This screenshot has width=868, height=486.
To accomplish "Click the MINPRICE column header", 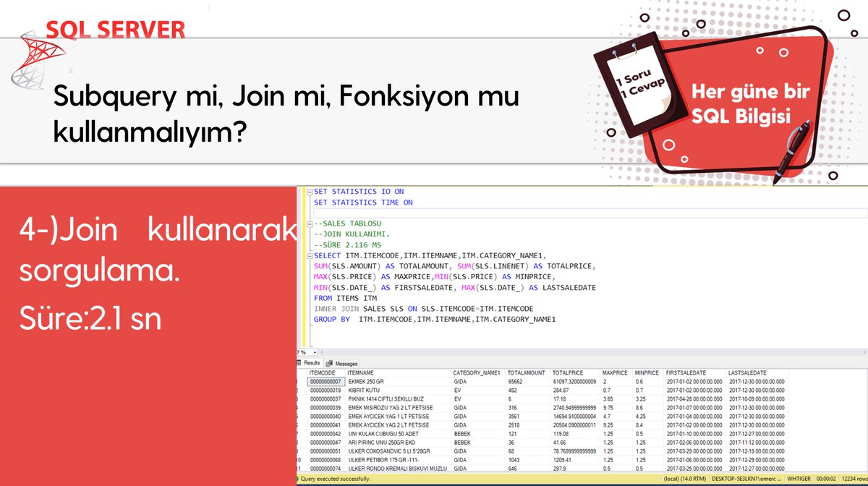I will tap(647, 372).
